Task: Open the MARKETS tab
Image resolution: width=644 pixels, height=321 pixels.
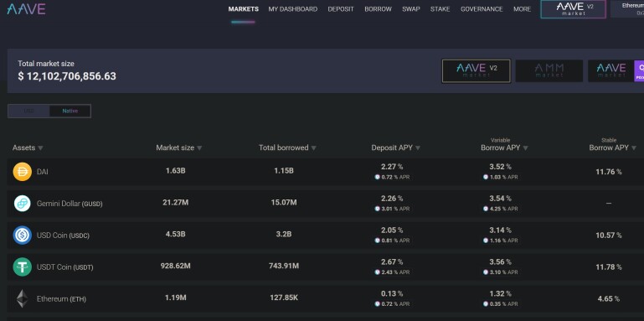Action: click(244, 9)
